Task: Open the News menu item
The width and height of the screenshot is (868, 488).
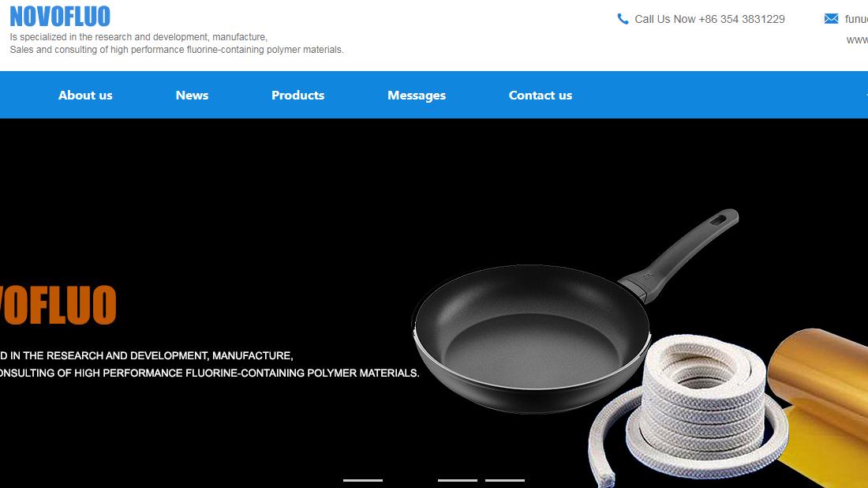Action: pos(192,96)
